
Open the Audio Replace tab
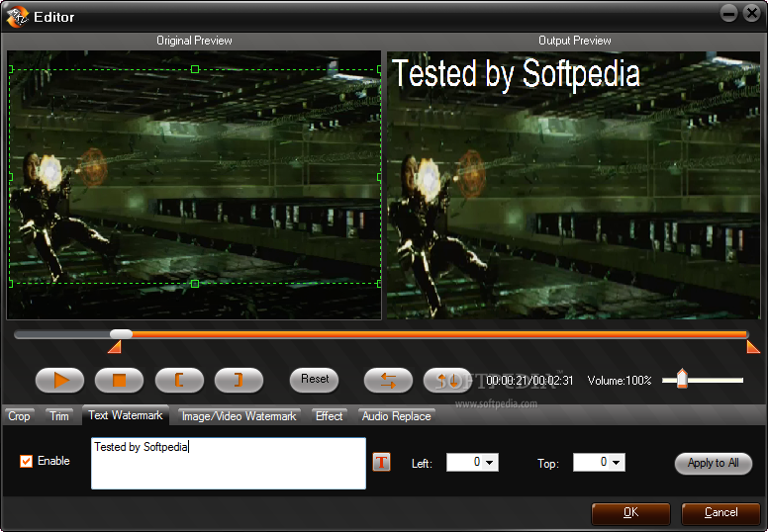396,416
